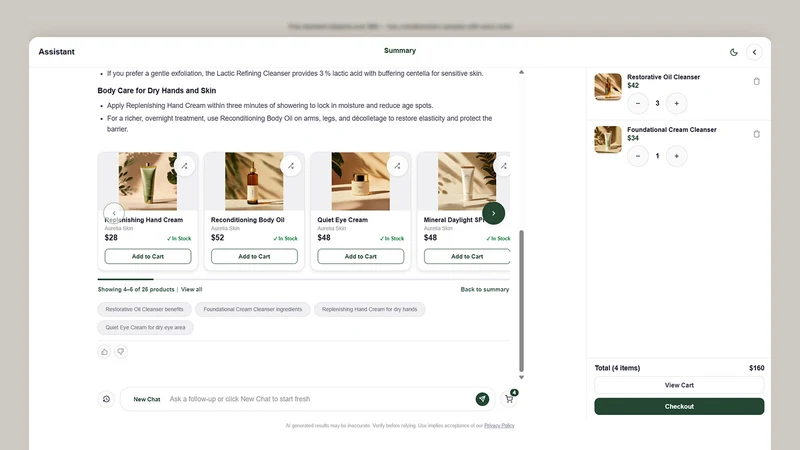Decrease Foundational Cream Cleanser quantity
The width and height of the screenshot is (800, 450).
pos(638,156)
